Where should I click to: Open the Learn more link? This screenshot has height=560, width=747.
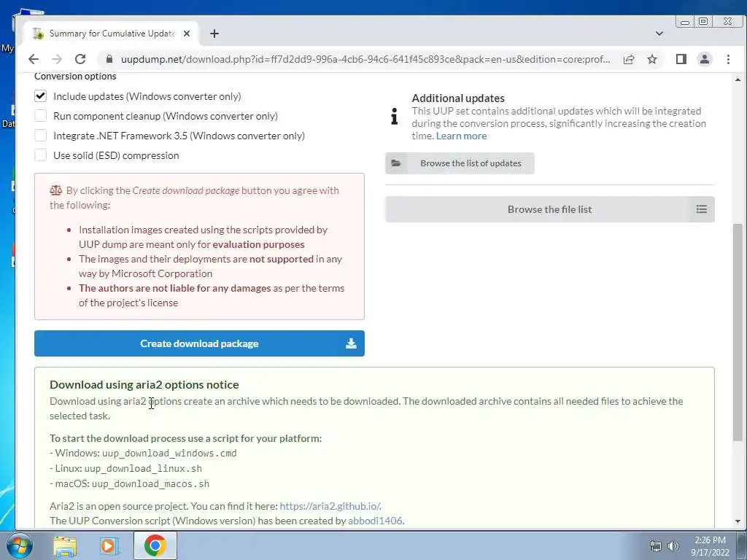tap(461, 136)
